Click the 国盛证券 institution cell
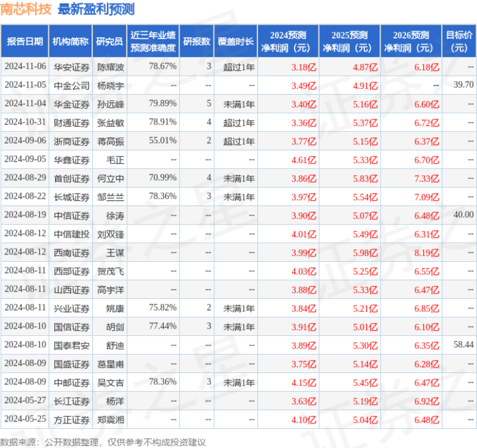Viewport: 477px width, 448px height. pos(72,364)
